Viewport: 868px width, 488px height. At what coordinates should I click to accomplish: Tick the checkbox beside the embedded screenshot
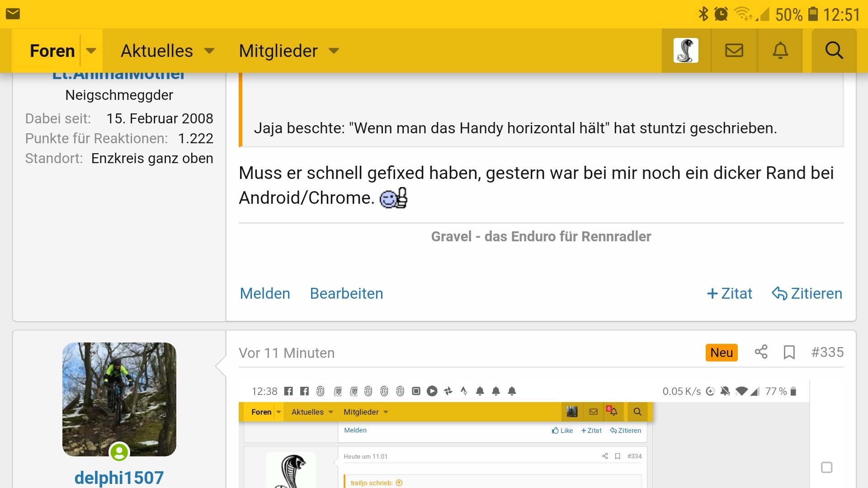click(826, 467)
